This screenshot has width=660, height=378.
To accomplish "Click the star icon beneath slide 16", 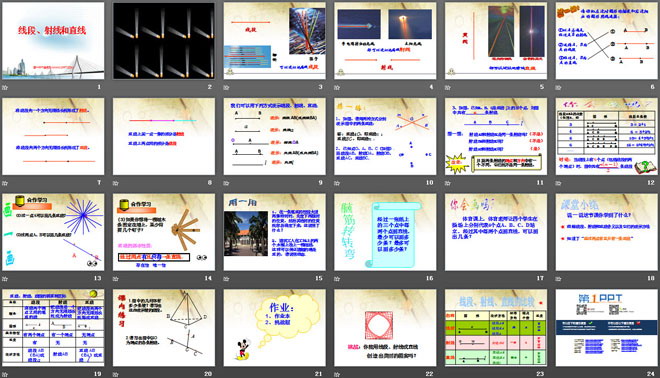I will [x=337, y=279].
